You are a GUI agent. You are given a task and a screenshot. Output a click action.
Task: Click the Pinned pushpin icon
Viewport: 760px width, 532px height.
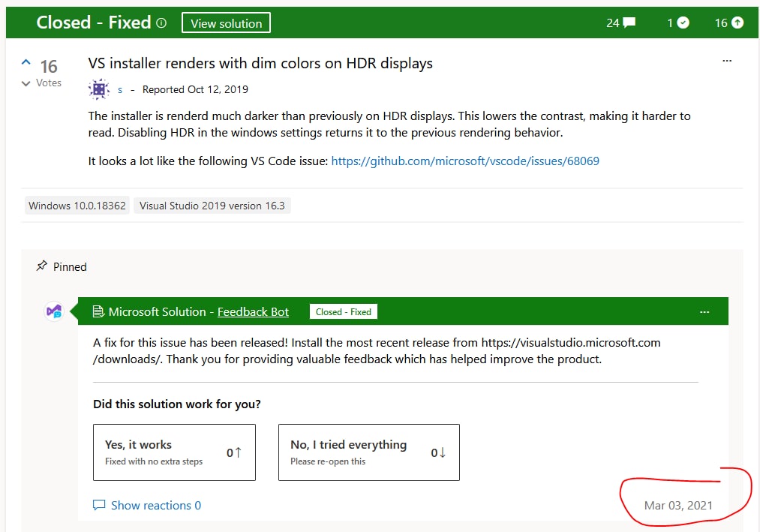coord(42,266)
